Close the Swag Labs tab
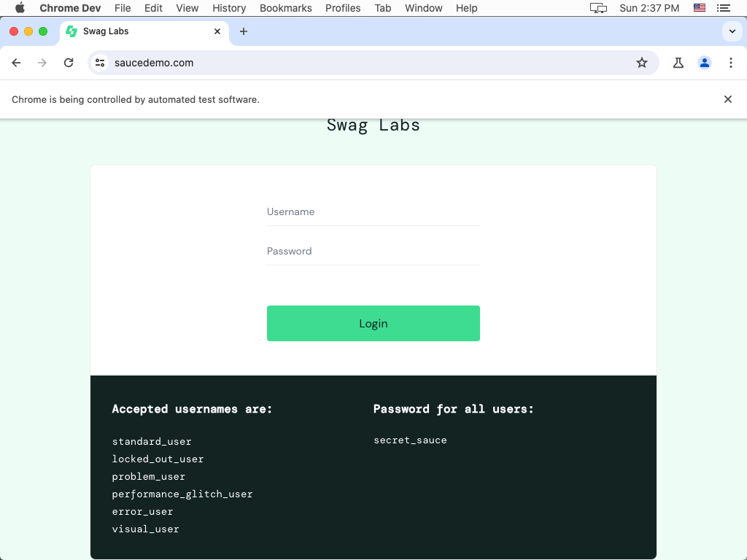747x560 pixels. [217, 31]
